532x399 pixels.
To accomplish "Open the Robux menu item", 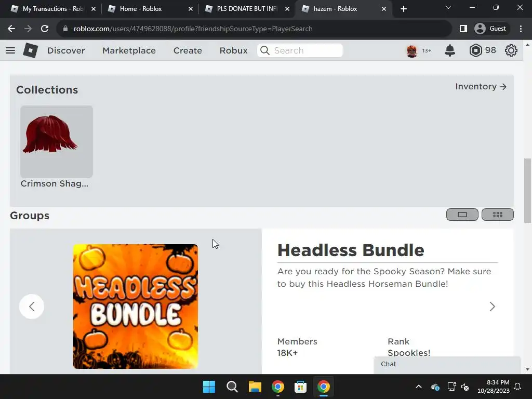I will (233, 50).
